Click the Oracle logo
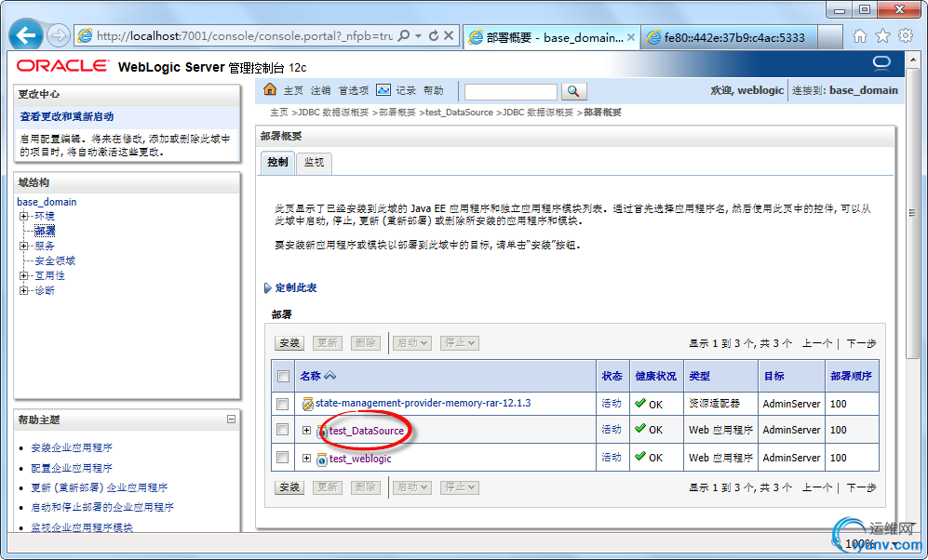This screenshot has width=928, height=560. (62, 66)
